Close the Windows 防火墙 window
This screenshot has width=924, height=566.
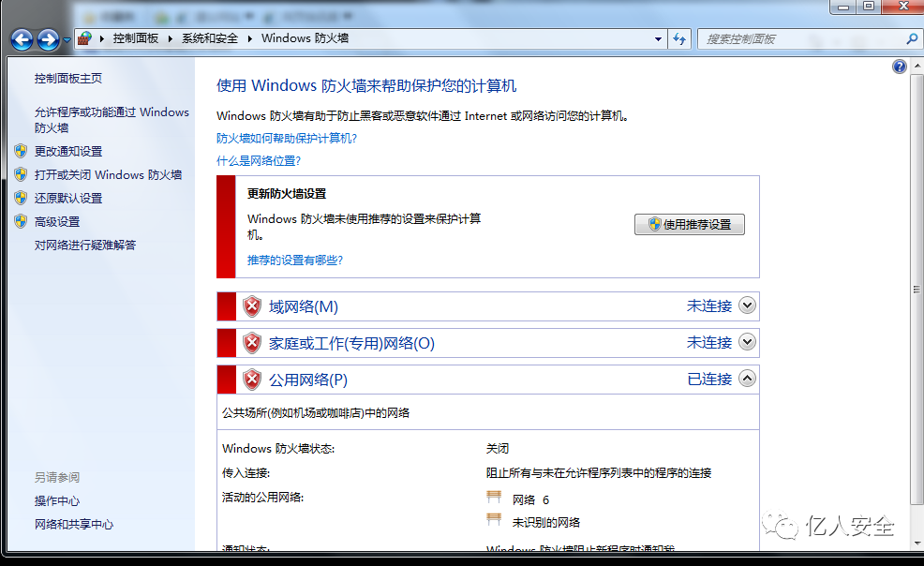(902, 7)
